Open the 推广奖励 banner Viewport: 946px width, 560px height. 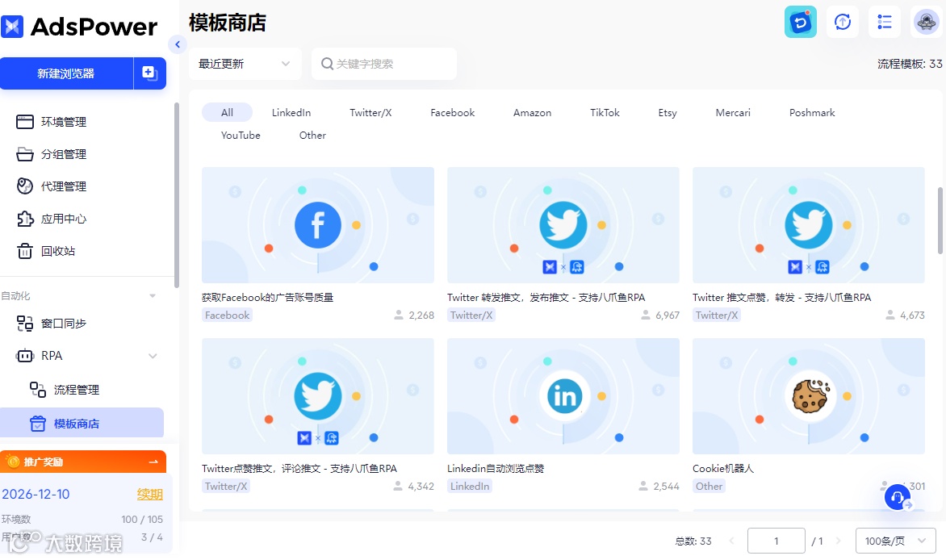click(83, 462)
